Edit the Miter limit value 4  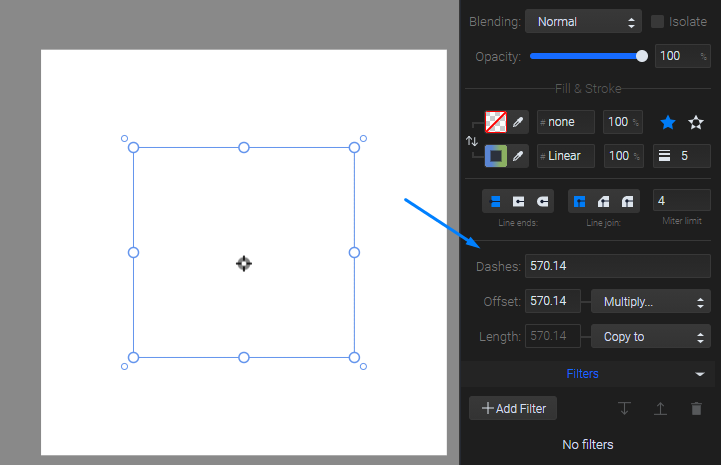pyautogui.click(x=681, y=201)
